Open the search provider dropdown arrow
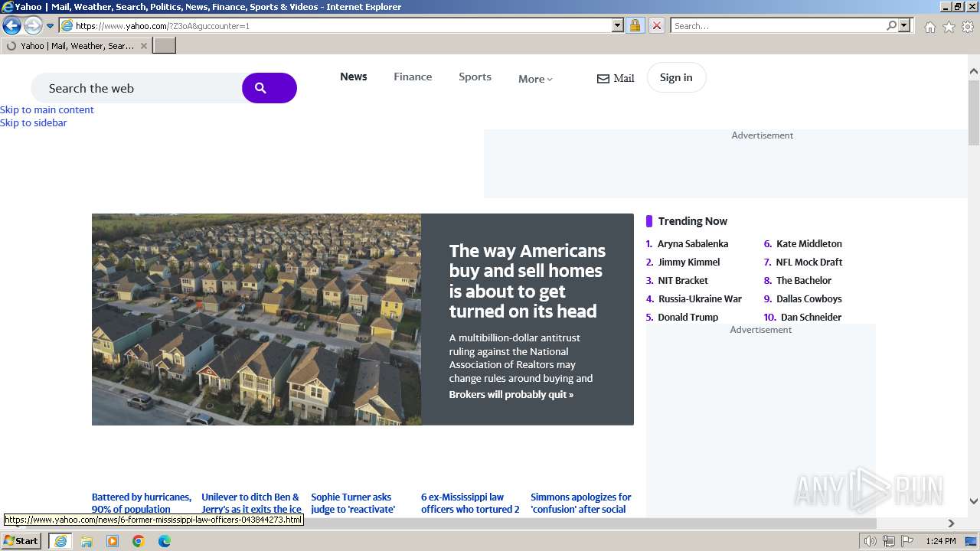 [904, 25]
